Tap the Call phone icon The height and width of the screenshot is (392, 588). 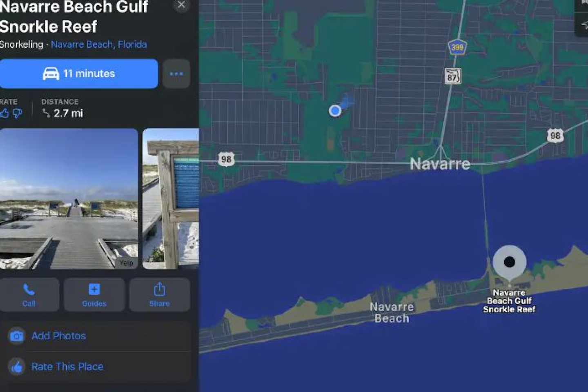pos(29,295)
